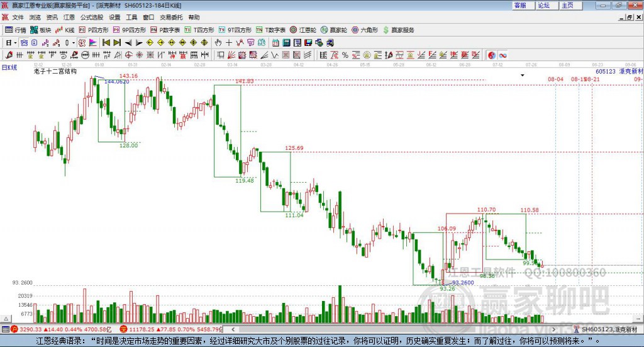The width and height of the screenshot is (644, 347).
Task: Open the 江恩轮 Gann wheel
Action: pos(303,30)
